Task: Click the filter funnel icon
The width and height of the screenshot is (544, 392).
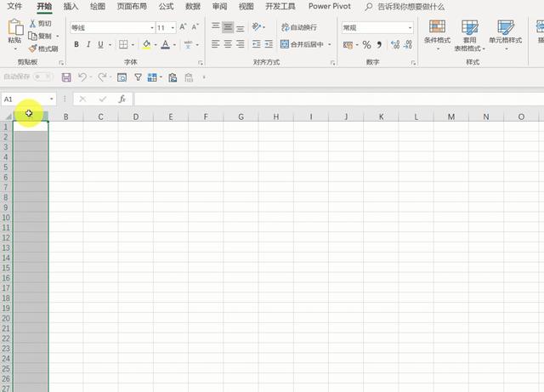Action: pyautogui.click(x=138, y=77)
